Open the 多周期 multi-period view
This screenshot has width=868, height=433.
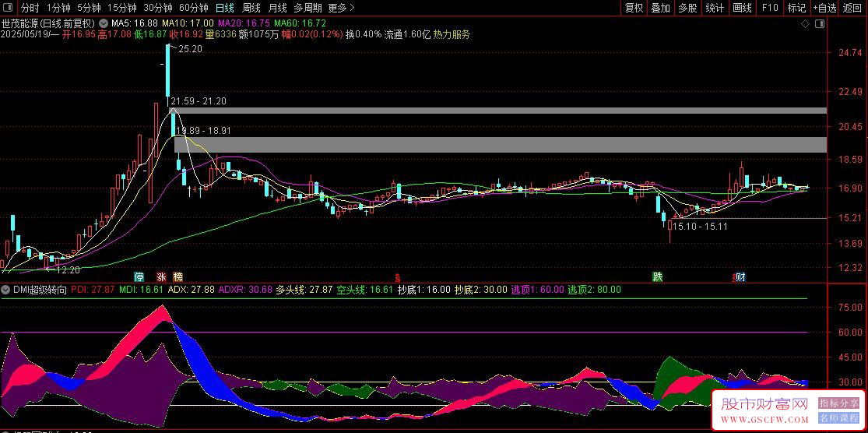(x=307, y=8)
